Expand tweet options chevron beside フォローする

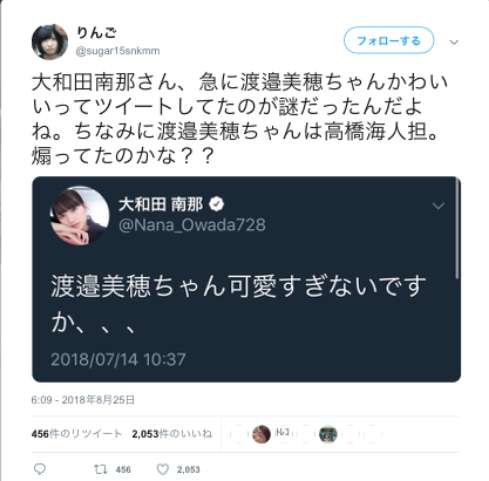coord(454,42)
